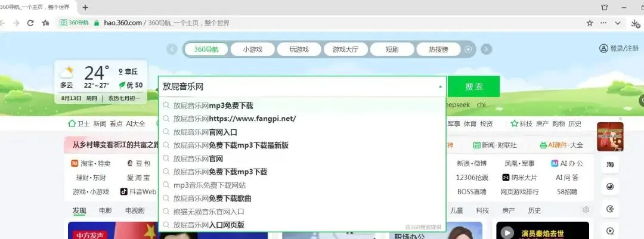Switch to the 小游戏 tab pill
The width and height of the screenshot is (644, 239).
253,49
